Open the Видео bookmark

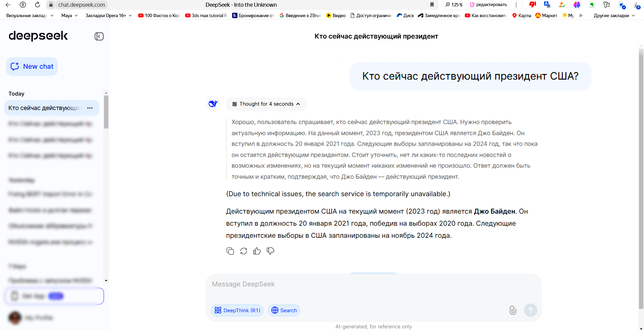(x=336, y=15)
